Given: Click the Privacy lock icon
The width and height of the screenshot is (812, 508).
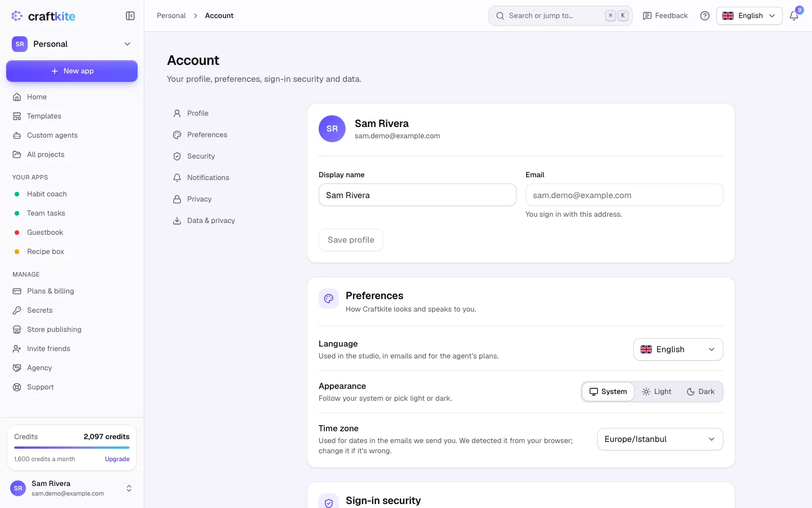Looking at the screenshot, I should [177, 199].
